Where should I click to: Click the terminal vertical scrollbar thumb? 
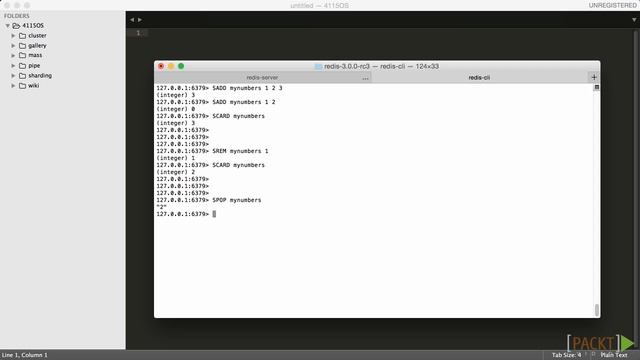(x=596, y=310)
